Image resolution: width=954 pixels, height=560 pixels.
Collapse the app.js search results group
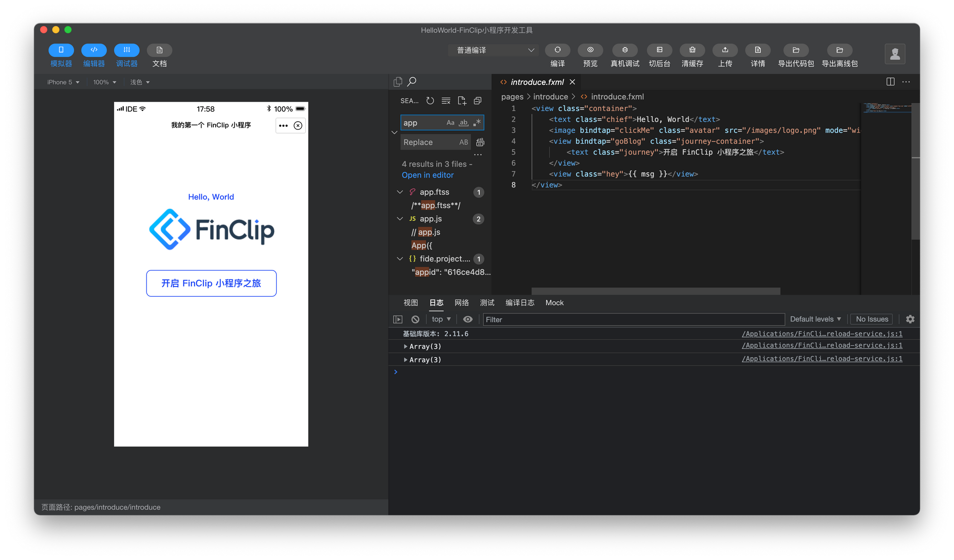point(400,219)
